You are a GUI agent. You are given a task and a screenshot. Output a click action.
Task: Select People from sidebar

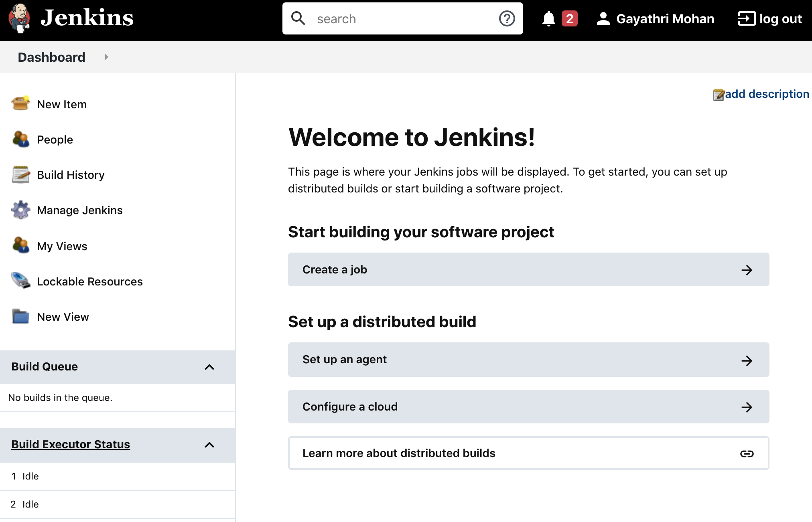pos(55,139)
